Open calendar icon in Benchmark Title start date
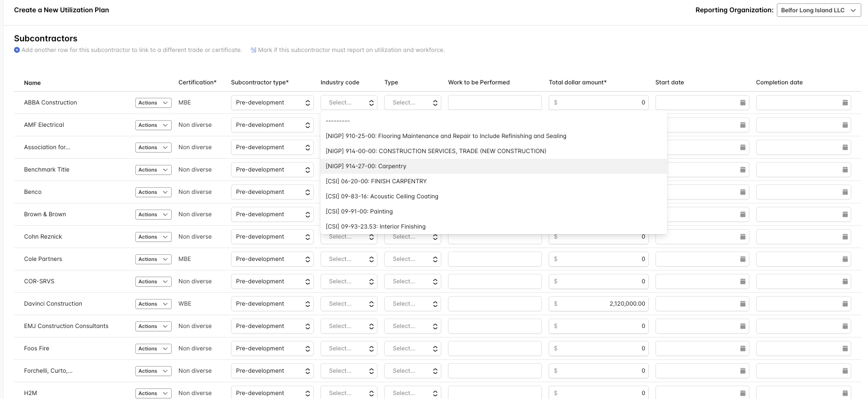This screenshot has width=868, height=399. (743, 170)
